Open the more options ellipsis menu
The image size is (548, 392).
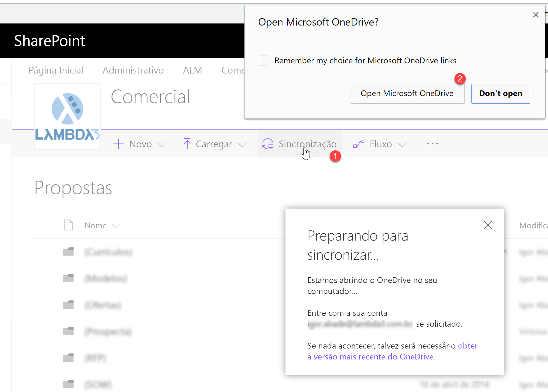point(432,144)
